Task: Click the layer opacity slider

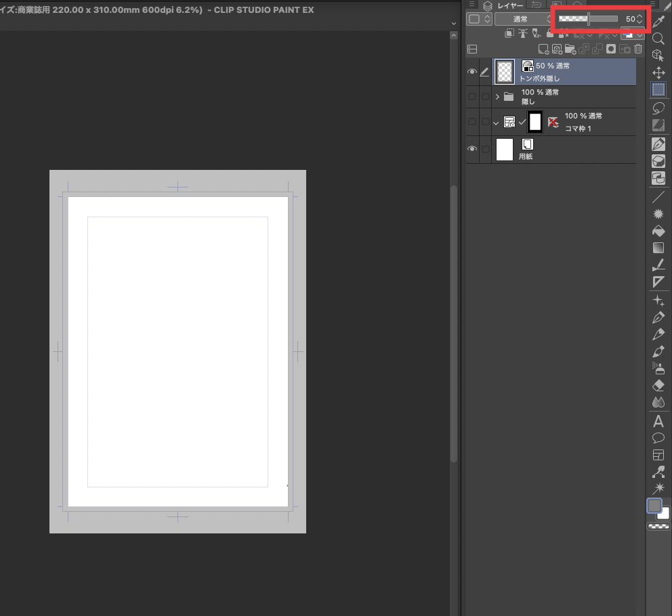Action: coord(588,20)
